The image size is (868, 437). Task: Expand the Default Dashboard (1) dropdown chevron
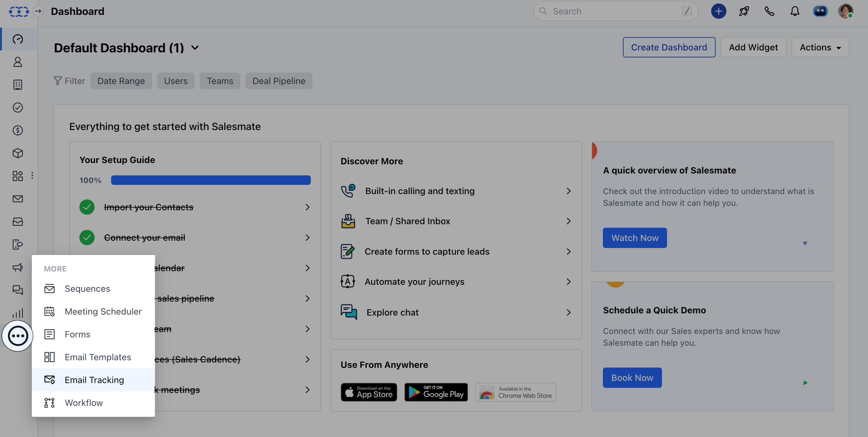click(x=195, y=48)
